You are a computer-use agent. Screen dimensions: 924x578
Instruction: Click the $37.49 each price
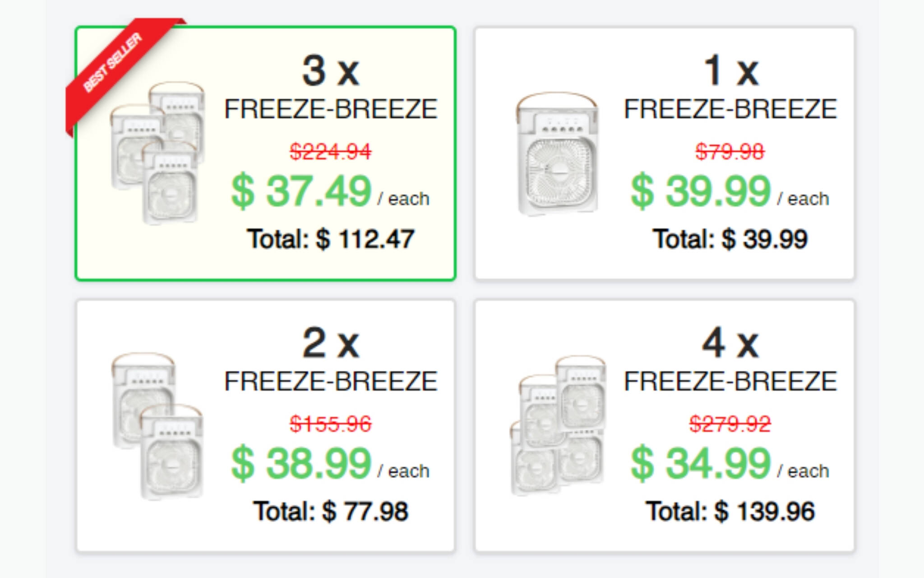(x=329, y=192)
